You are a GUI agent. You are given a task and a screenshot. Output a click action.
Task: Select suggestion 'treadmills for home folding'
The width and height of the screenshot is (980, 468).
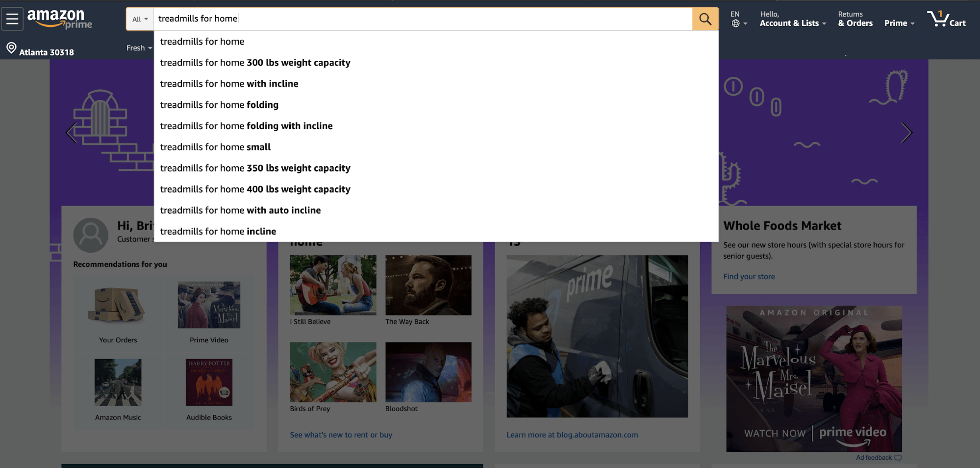click(x=219, y=105)
